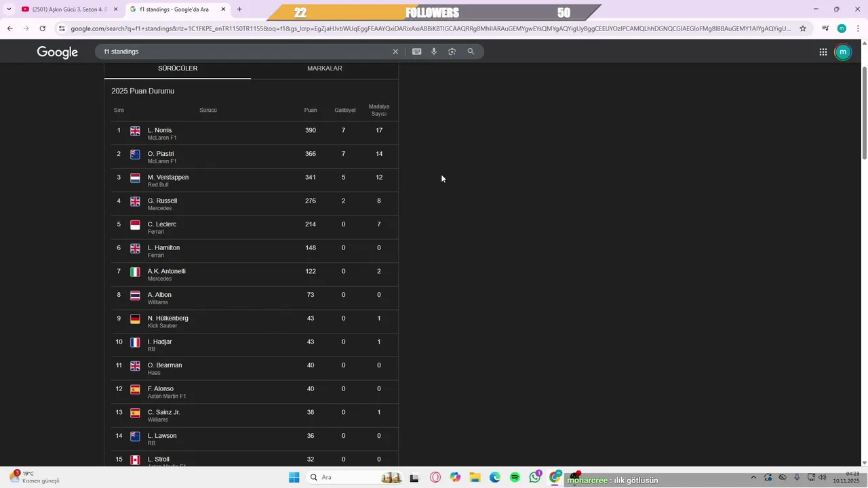This screenshot has width=868, height=488.
Task: Submit search with magnifier icon
Action: pyautogui.click(x=471, y=52)
